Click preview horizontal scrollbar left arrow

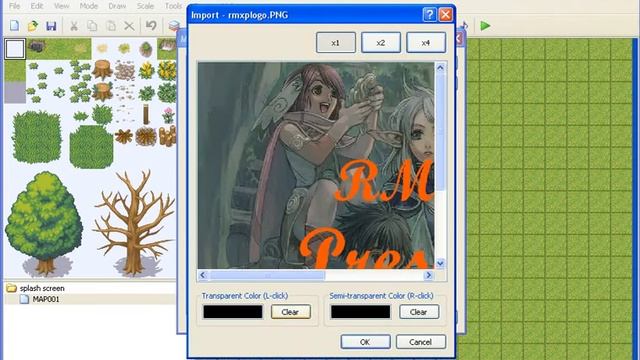pos(203,276)
